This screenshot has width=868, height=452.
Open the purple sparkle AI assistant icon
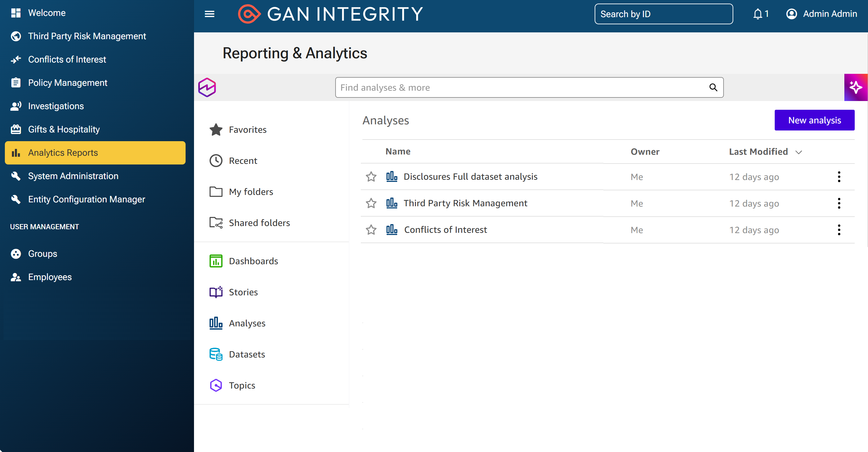[856, 87]
